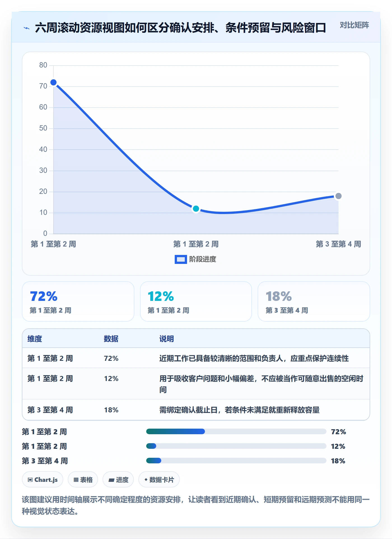Select the 18% data card
The image size is (392, 539).
tap(314, 301)
